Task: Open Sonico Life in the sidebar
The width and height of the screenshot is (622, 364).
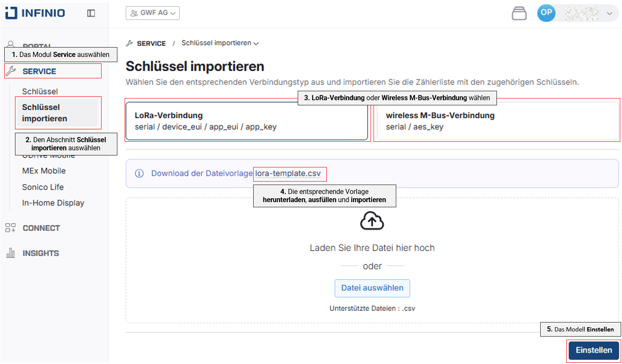Action: pyautogui.click(x=43, y=187)
